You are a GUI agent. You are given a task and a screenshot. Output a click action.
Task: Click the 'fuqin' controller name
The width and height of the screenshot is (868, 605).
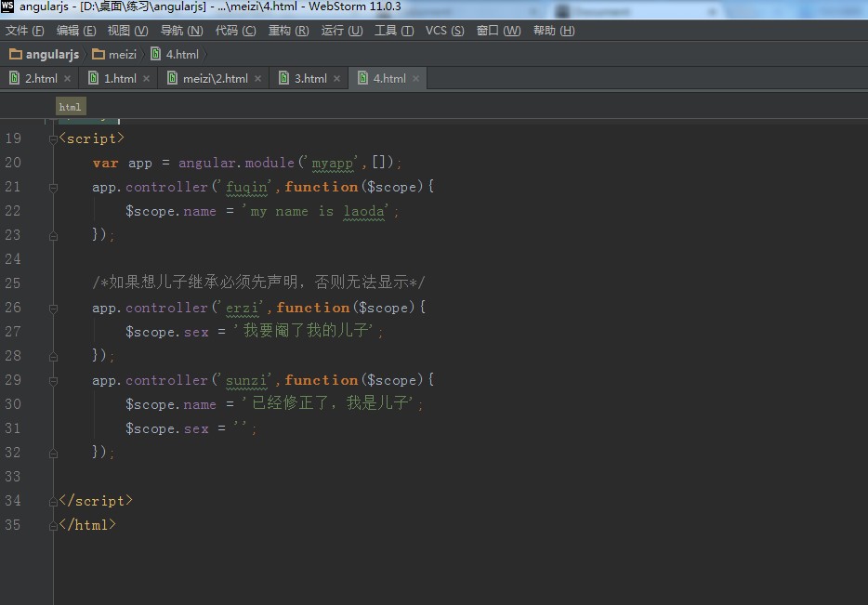(x=246, y=187)
